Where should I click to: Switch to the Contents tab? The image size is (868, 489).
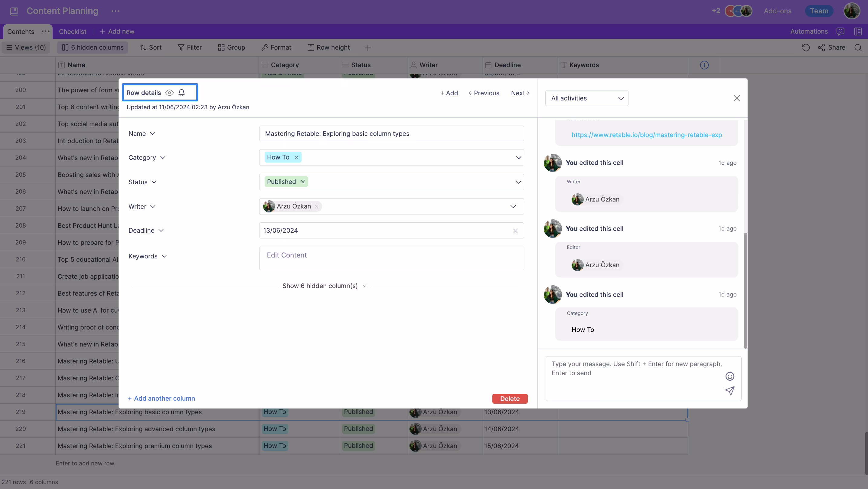[x=21, y=31]
